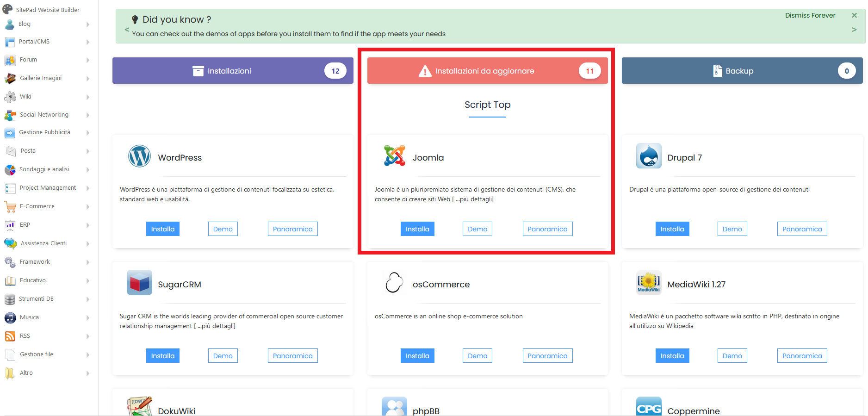Open the SitePad Website Builder palette icon
This screenshot has height=416, width=868.
[7, 9]
